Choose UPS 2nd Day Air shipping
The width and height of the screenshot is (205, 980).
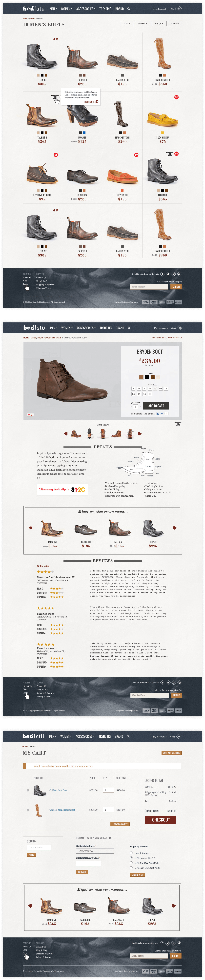pos(131,863)
